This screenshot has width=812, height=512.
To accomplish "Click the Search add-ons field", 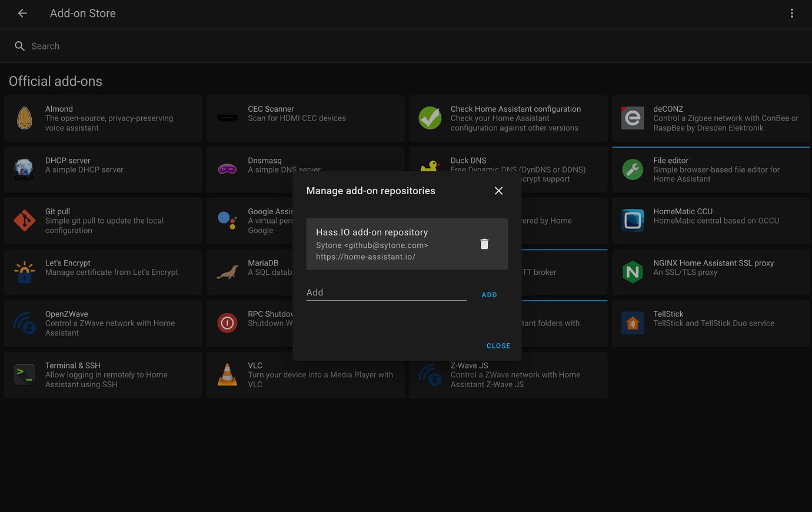I will [235, 46].
